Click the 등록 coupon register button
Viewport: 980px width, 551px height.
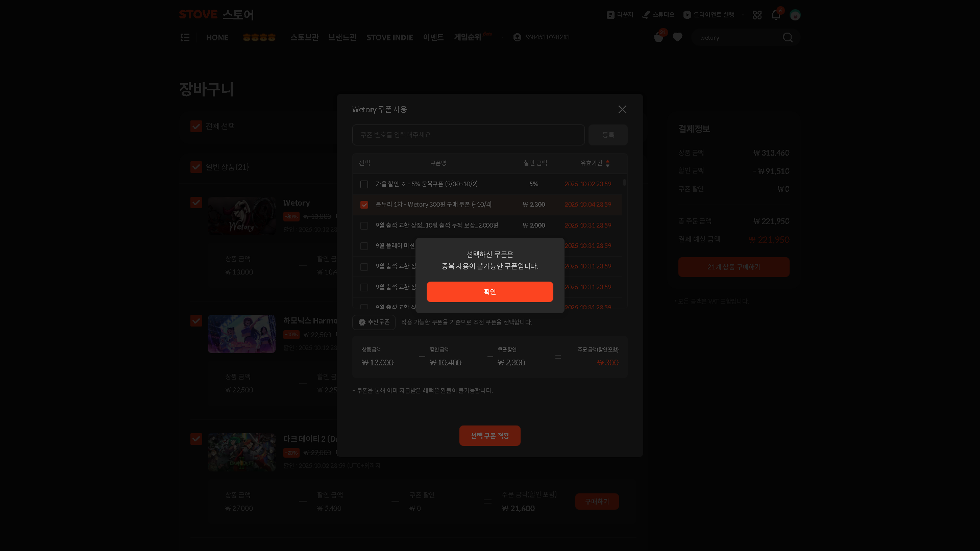pos(608,135)
